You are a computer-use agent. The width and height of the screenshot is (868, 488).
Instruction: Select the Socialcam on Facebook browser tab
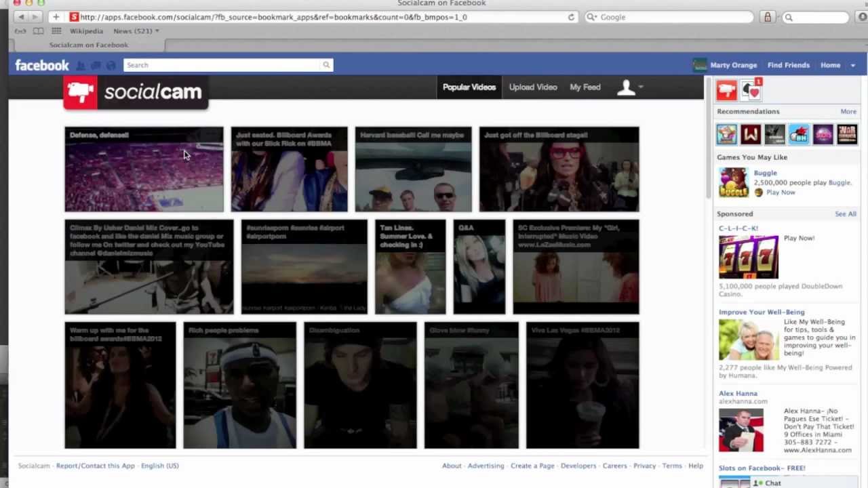point(88,45)
